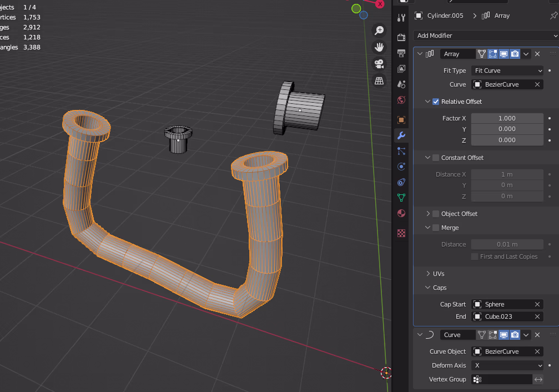559x392 pixels.
Task: Open the View Layer properties tab
Action: pos(401,68)
